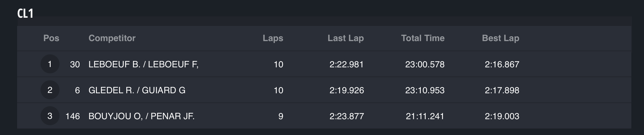Screen dimensions: 644x135
Task: Open competitor LEBOEUF B. / LEBOEUF F,
Action: coord(143,64)
